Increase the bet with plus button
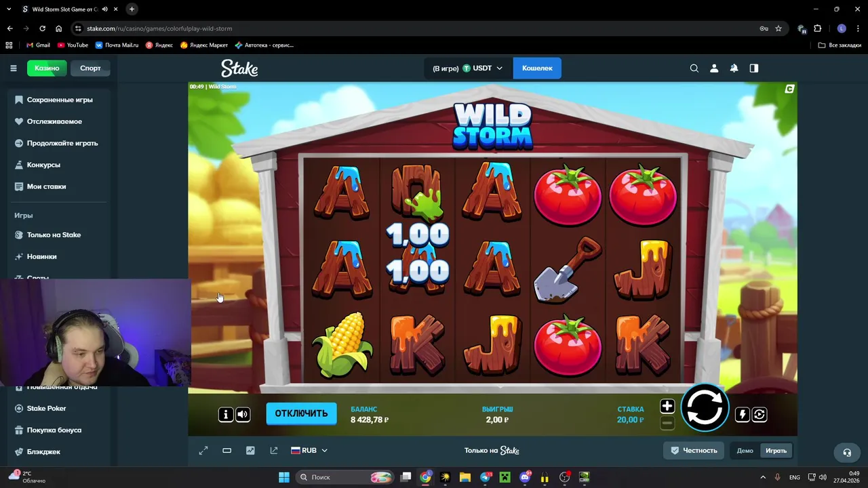Image resolution: width=868 pixels, height=488 pixels. point(667,406)
